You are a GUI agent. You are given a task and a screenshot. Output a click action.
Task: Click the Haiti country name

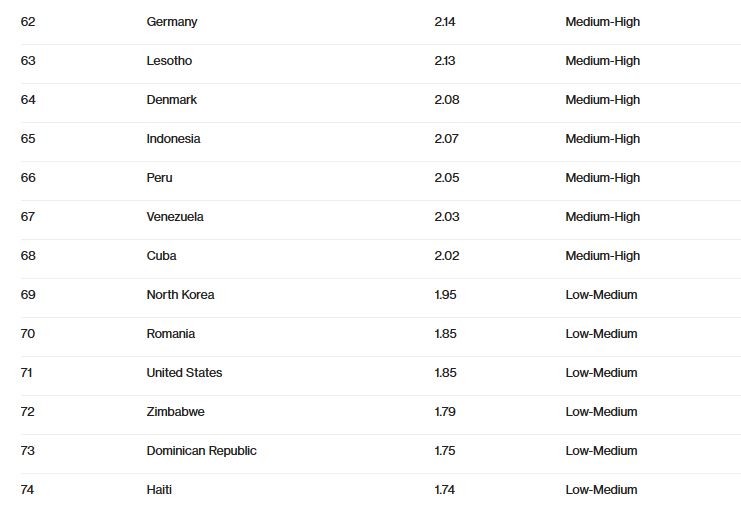(159, 490)
